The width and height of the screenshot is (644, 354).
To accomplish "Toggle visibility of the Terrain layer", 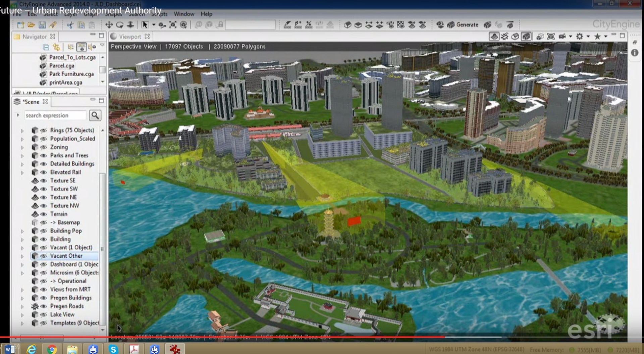I will tap(44, 214).
